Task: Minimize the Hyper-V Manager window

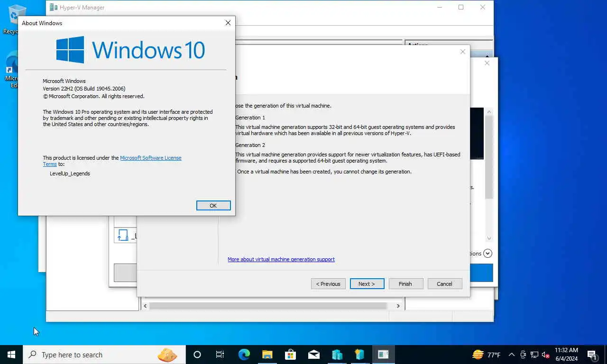Action: [x=439, y=7]
